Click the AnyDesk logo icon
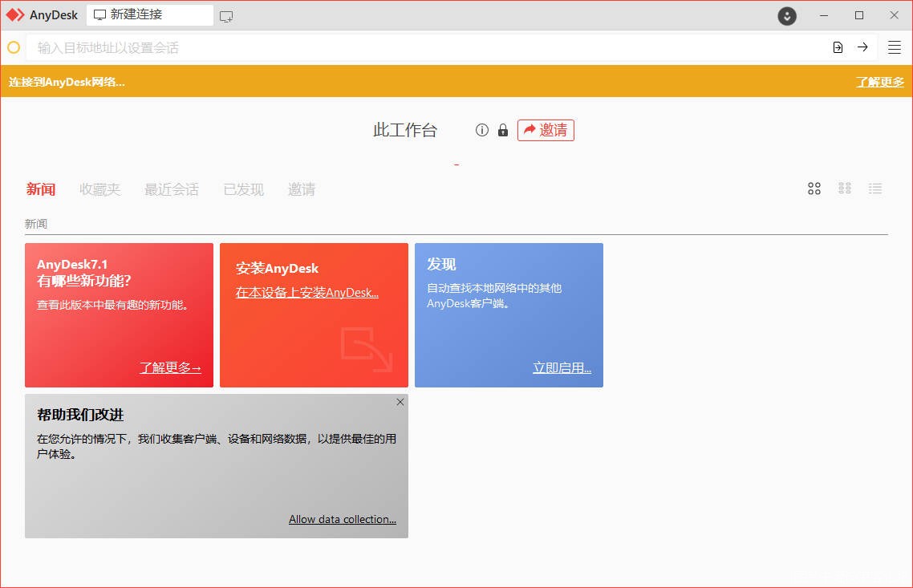The width and height of the screenshot is (913, 588). [15, 15]
